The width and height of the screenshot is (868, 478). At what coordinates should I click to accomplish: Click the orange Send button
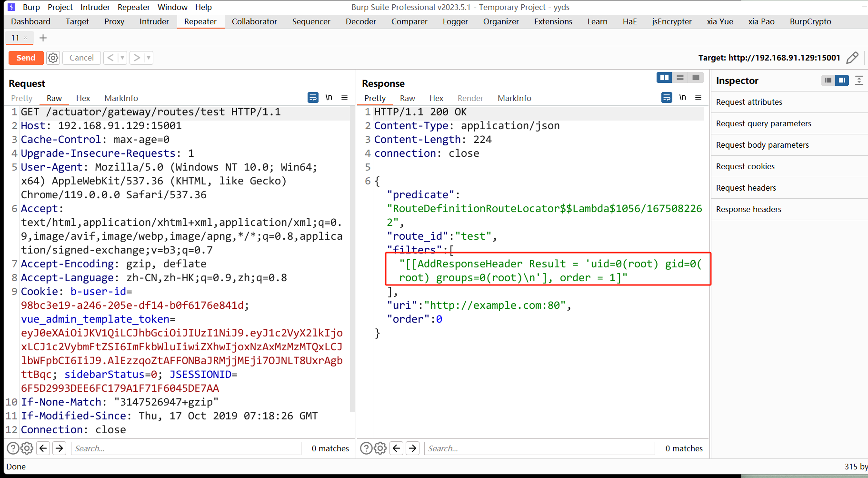point(26,58)
